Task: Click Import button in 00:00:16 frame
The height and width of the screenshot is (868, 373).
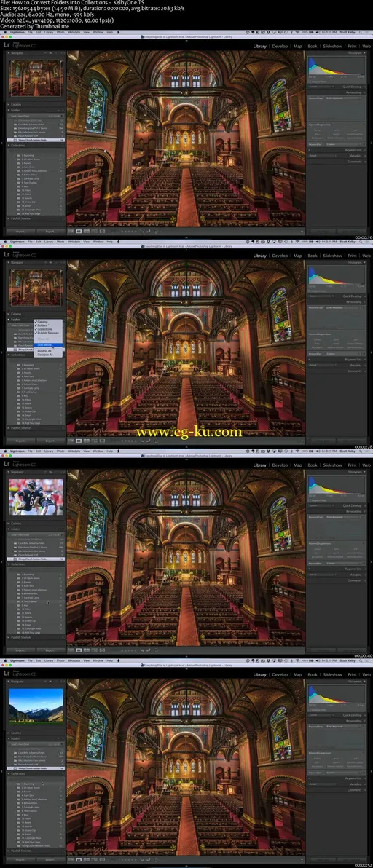Action: (21, 232)
